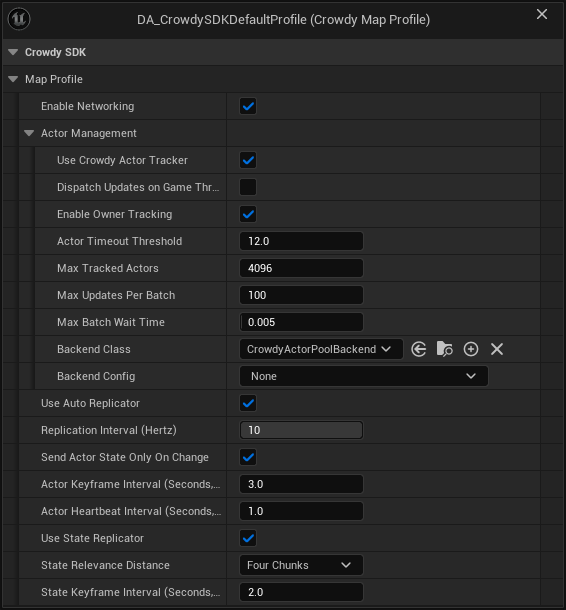Viewport: 566px width, 610px height.
Task: Toggle Enable Owner Tracking checkbox
Action: point(248,214)
